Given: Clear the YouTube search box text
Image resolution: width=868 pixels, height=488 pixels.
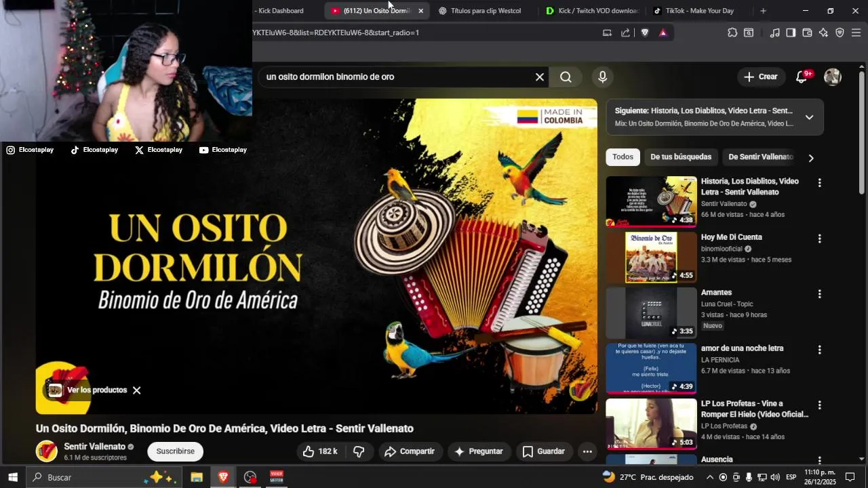Looking at the screenshot, I should pos(540,77).
